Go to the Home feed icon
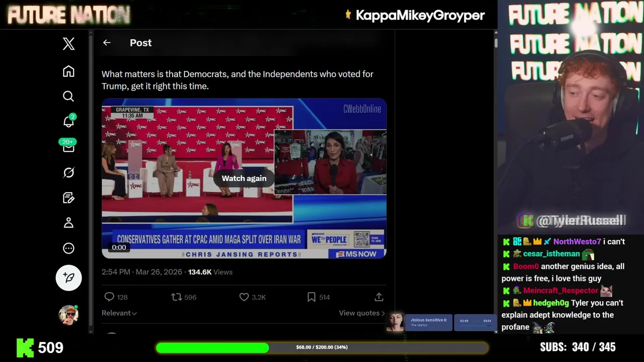This screenshot has height=362, width=644. 68,71
